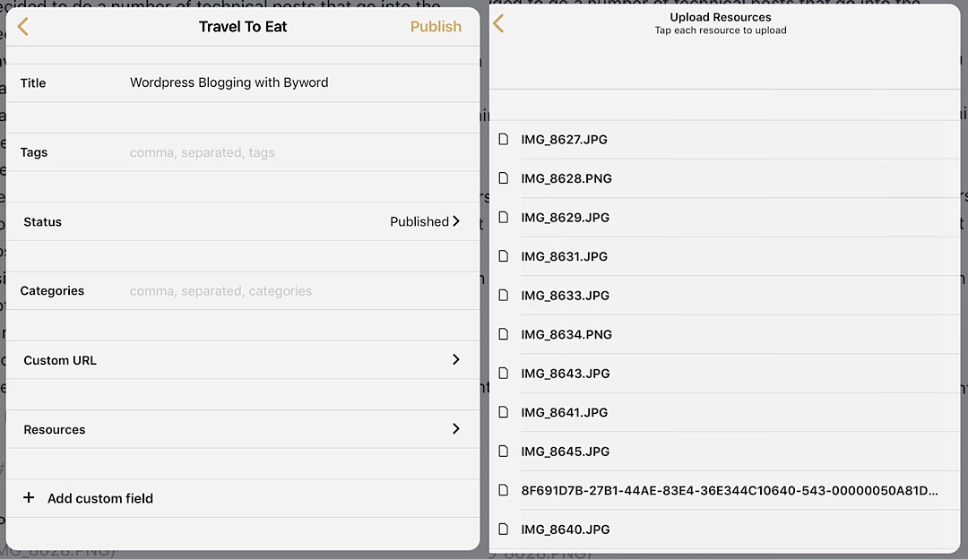
Task: Upload the 8F691D7B-27B1 resource
Action: tap(725, 490)
